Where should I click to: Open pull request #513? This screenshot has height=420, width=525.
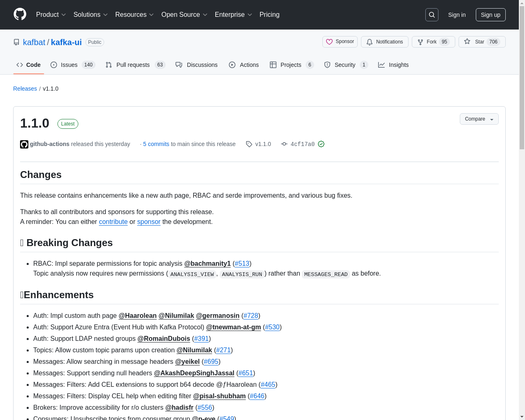[242, 263]
